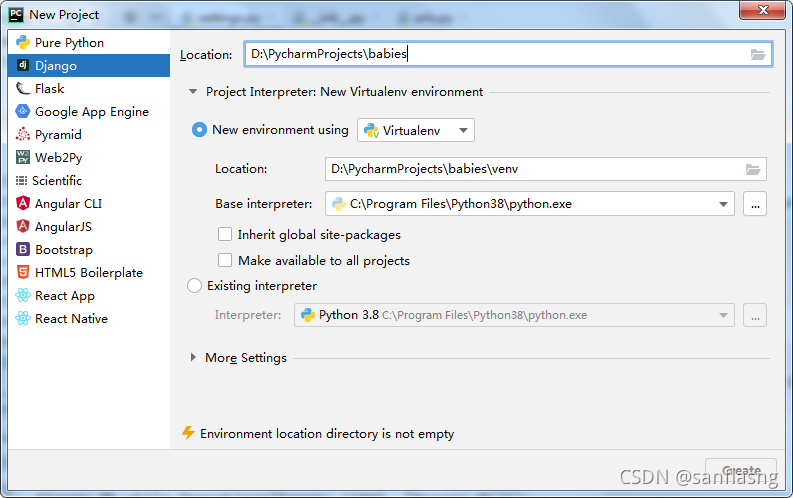Select the Pure Python project icon
This screenshot has width=793, height=498.
23,42
